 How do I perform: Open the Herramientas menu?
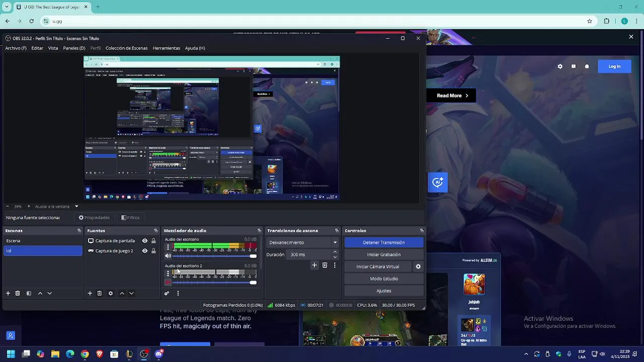pos(166,48)
